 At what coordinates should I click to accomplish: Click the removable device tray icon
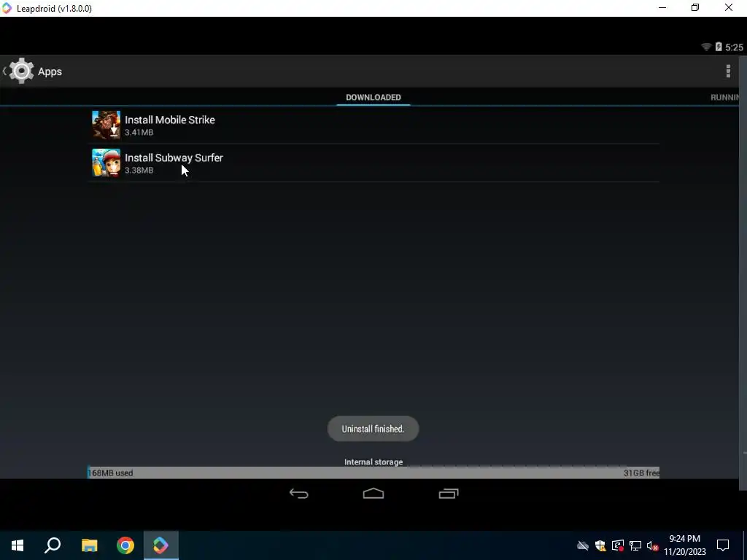point(617,545)
